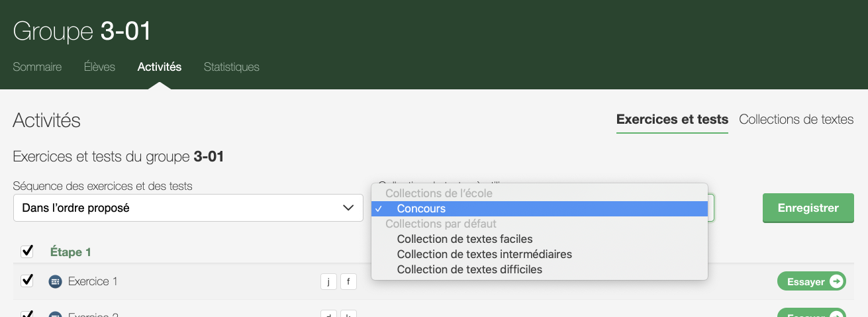This screenshot has height=317, width=868.
Task: Click the 'f' key badge
Action: click(x=348, y=281)
